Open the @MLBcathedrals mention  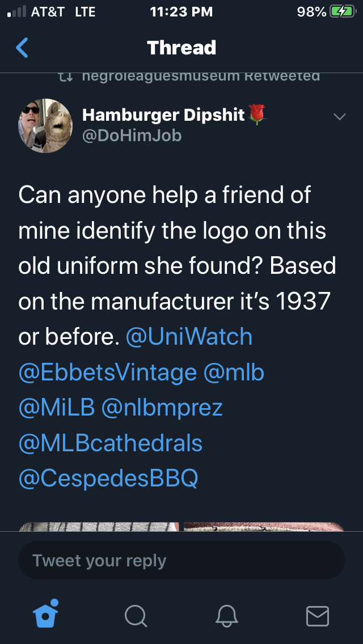click(110, 443)
